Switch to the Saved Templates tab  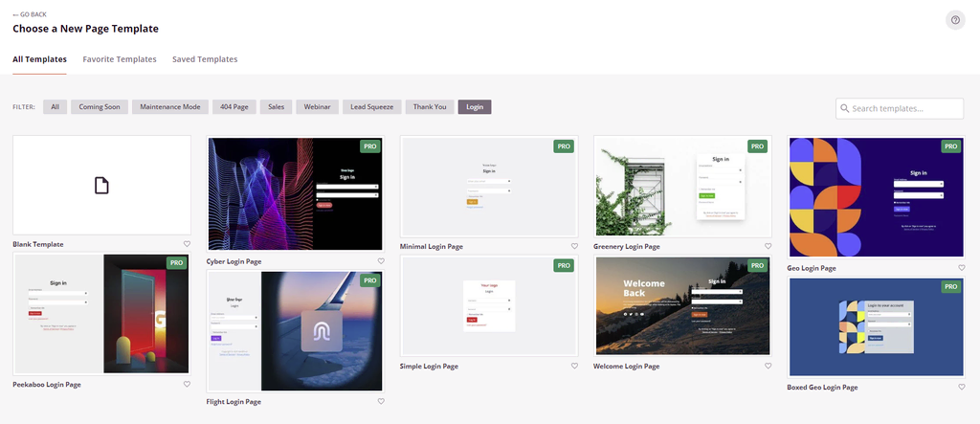pyautogui.click(x=205, y=59)
